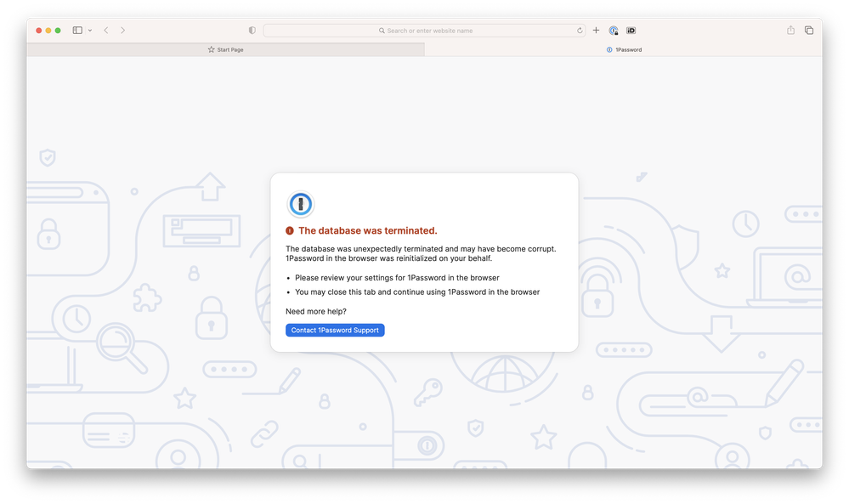The width and height of the screenshot is (849, 504).
Task: Click the 'The database was terminated.' heading
Action: tap(367, 230)
